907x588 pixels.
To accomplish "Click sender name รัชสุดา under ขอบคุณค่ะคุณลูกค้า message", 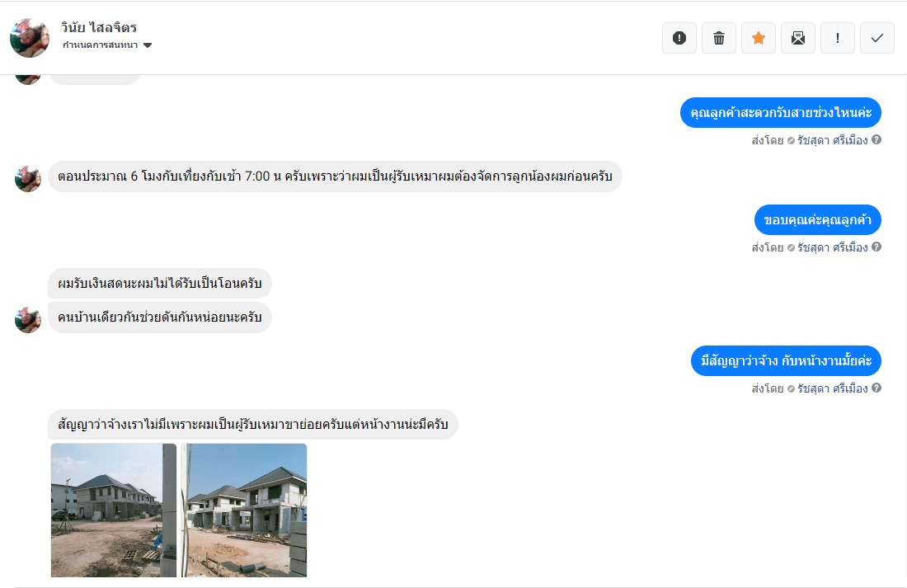I will coord(833,247).
